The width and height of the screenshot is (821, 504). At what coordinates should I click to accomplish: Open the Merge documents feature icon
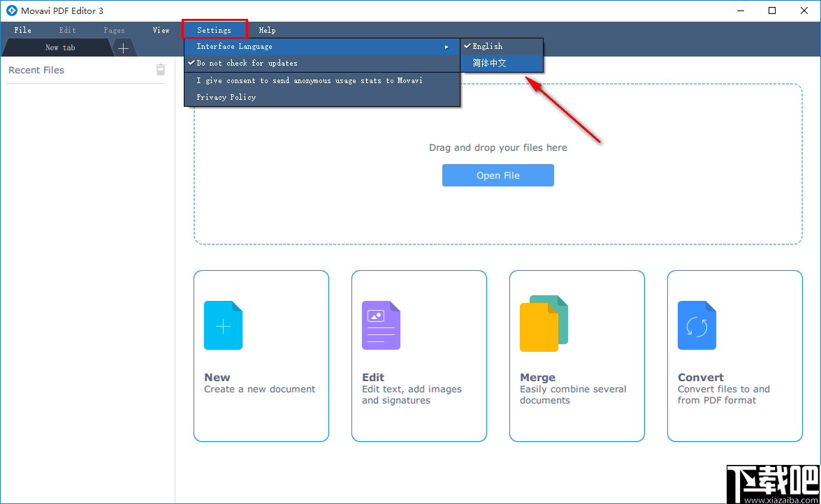click(x=543, y=324)
